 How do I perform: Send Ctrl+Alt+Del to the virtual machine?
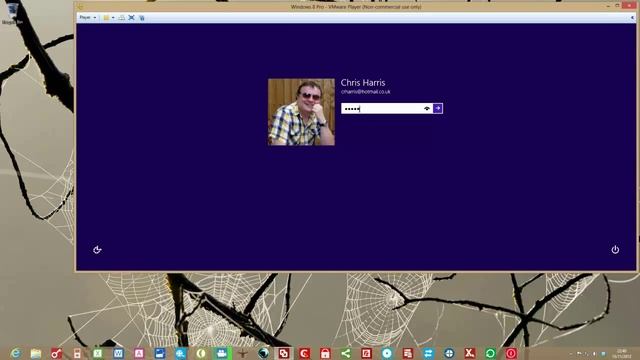(x=122, y=18)
